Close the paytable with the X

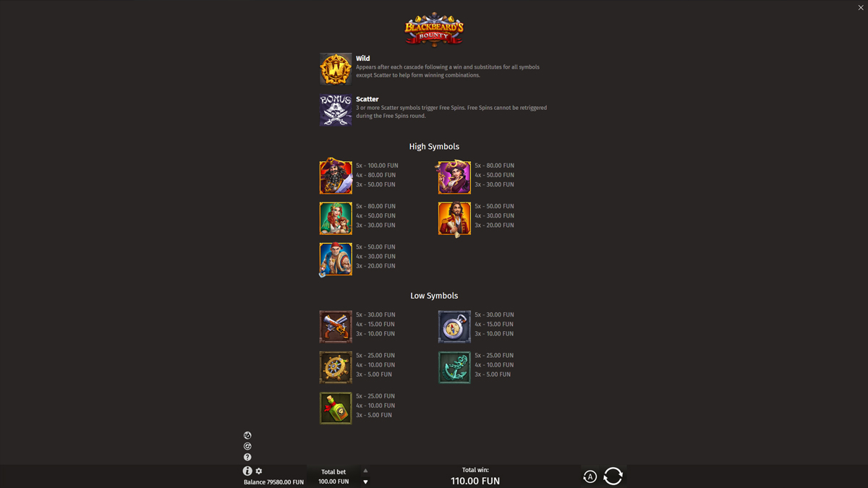861,7
